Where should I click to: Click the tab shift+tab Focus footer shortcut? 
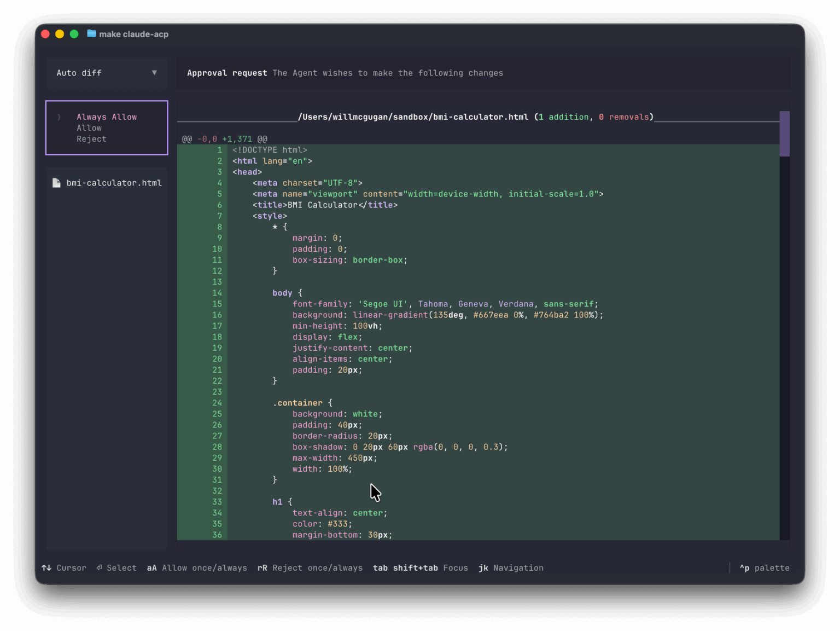(420, 568)
